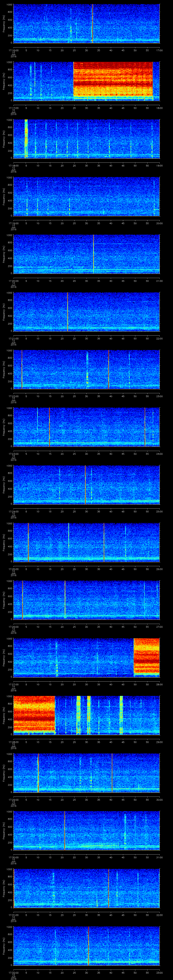Open the spectrogram panel starting at 17:25:00
Image resolution: width=173 pixels, height=980 pixels.
pos(86,542)
